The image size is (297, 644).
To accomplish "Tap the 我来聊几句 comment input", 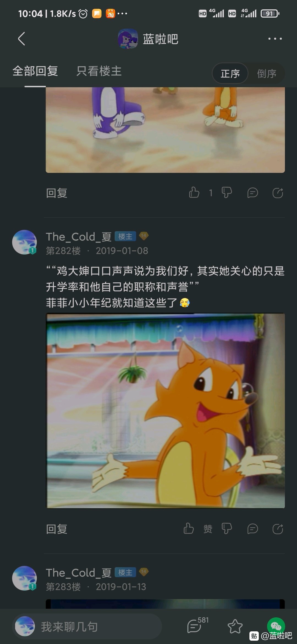I will pos(87,626).
